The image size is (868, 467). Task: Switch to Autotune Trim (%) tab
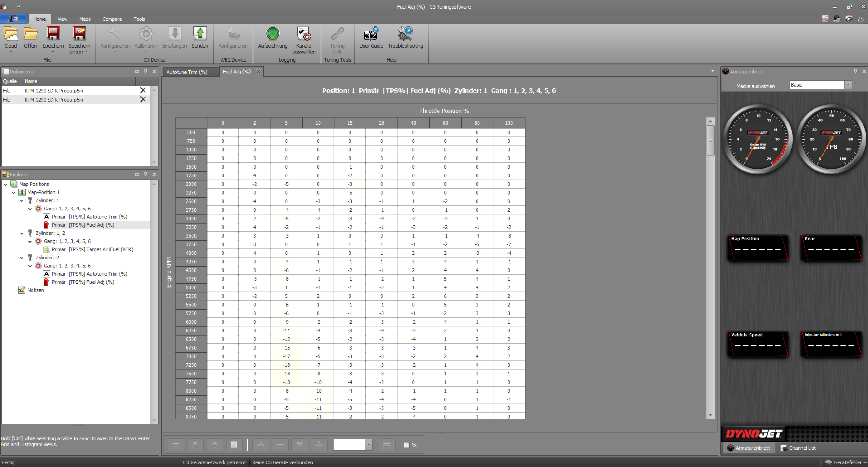[187, 72]
